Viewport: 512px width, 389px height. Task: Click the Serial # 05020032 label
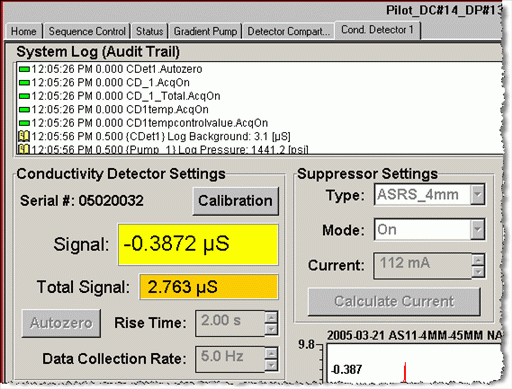[x=82, y=201]
